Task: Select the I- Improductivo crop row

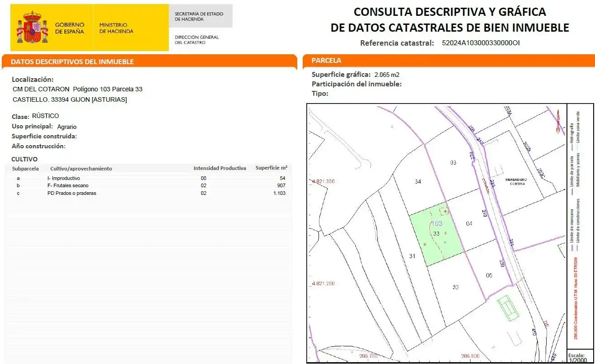Action: pos(148,178)
